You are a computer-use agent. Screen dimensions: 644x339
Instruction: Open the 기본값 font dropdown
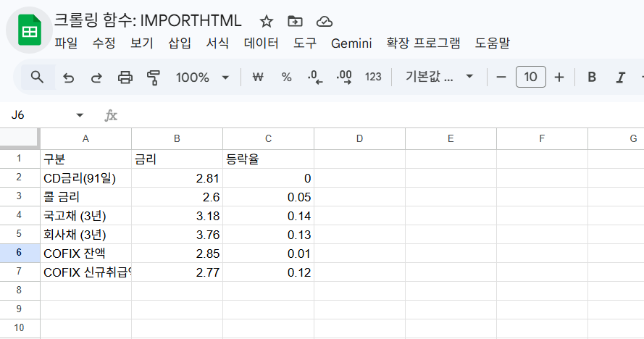point(440,78)
